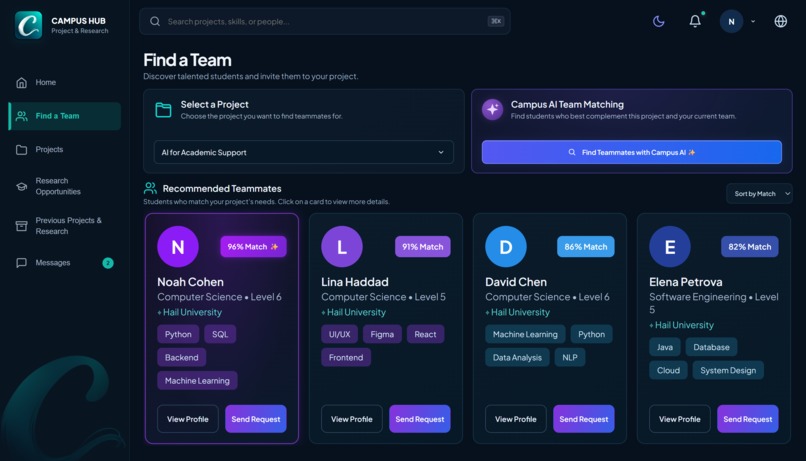Click the Research Opportunities graduation cap icon
This screenshot has width=806, height=461.
click(x=22, y=186)
